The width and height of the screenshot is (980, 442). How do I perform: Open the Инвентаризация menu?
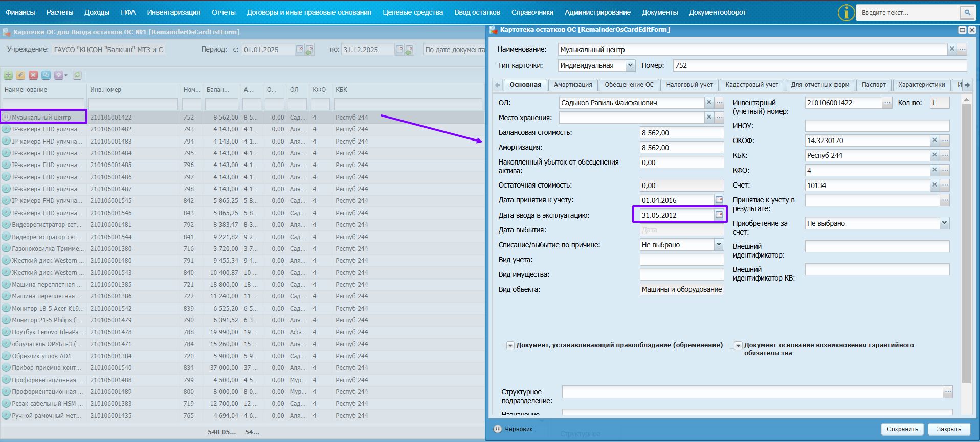pyautogui.click(x=173, y=12)
